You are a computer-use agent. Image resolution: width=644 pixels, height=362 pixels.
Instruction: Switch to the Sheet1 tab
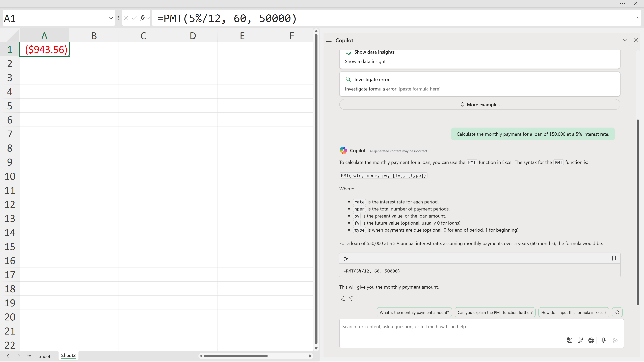coord(45,356)
